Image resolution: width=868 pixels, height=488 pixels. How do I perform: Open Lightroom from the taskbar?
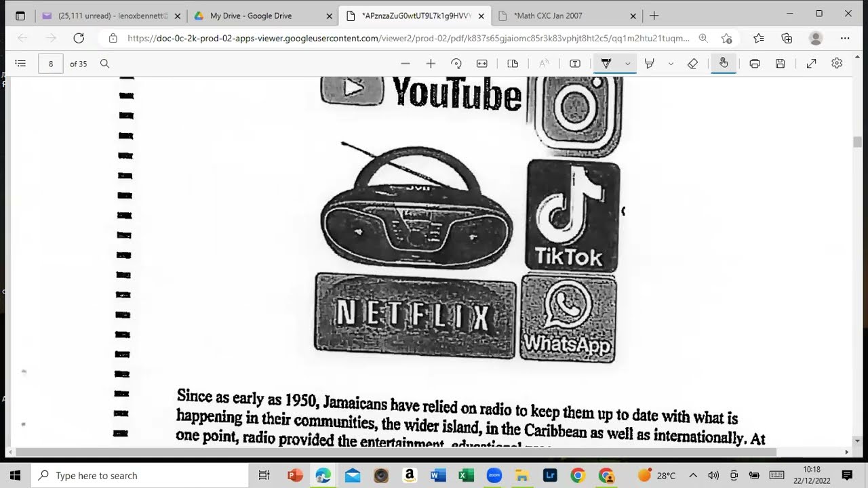(550, 475)
